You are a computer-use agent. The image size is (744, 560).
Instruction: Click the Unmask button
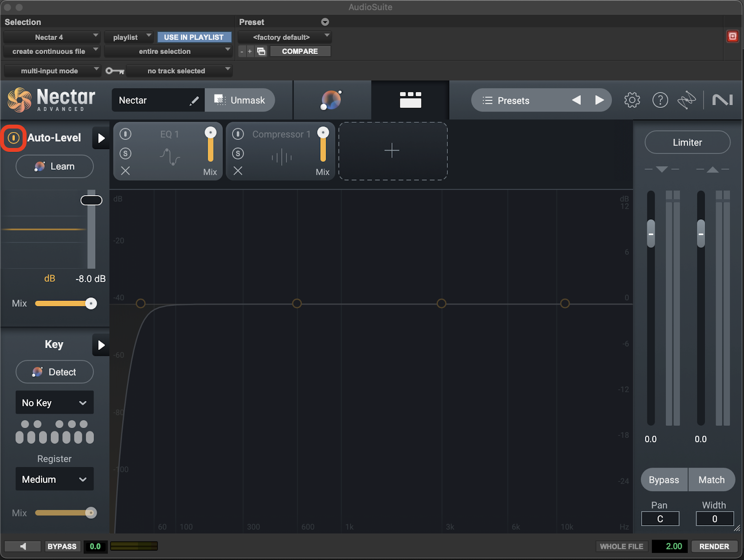click(239, 100)
